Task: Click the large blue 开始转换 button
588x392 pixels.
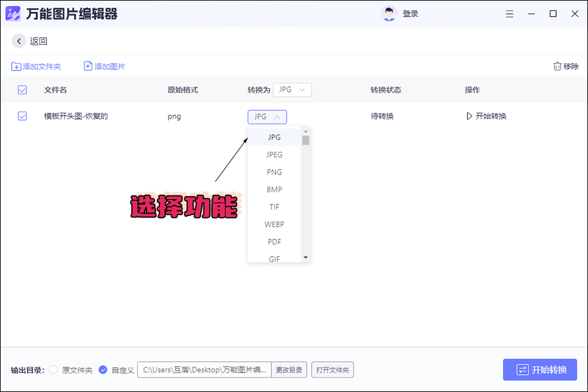Action: pos(540,370)
